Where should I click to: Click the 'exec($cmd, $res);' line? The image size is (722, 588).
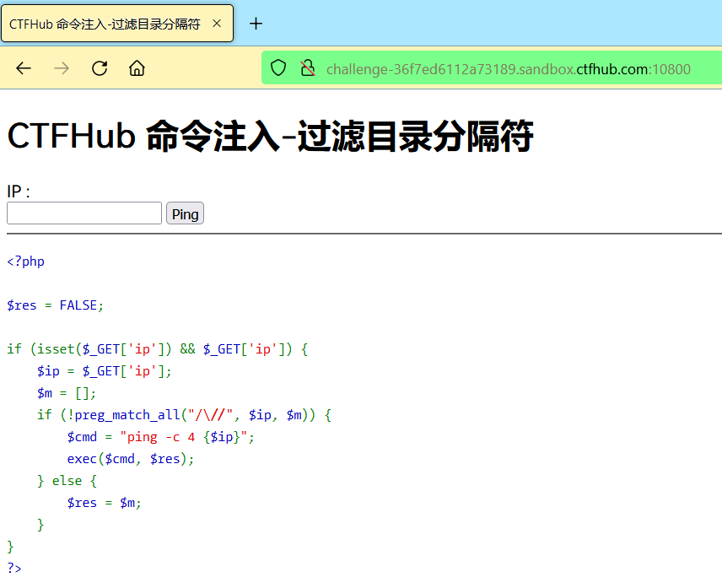130,459
